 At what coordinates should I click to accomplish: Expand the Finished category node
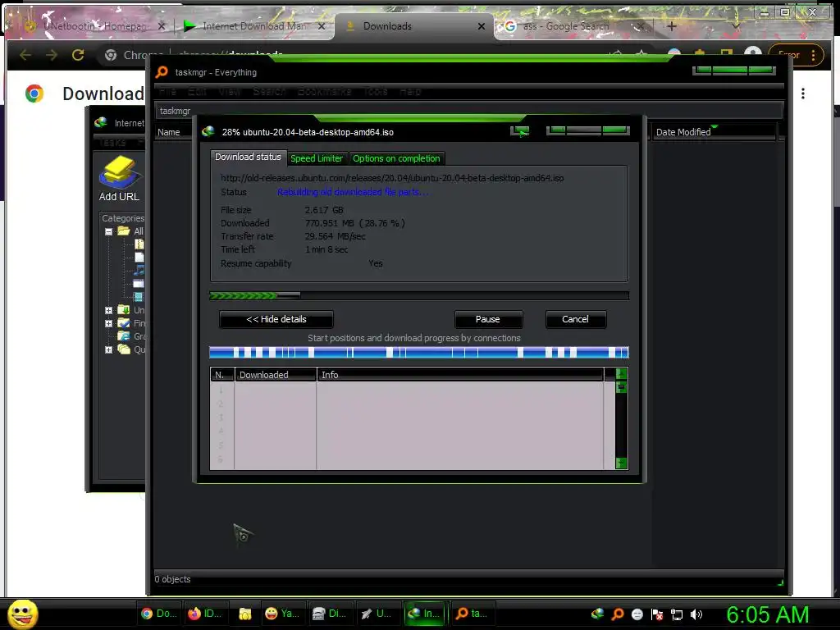[109, 323]
